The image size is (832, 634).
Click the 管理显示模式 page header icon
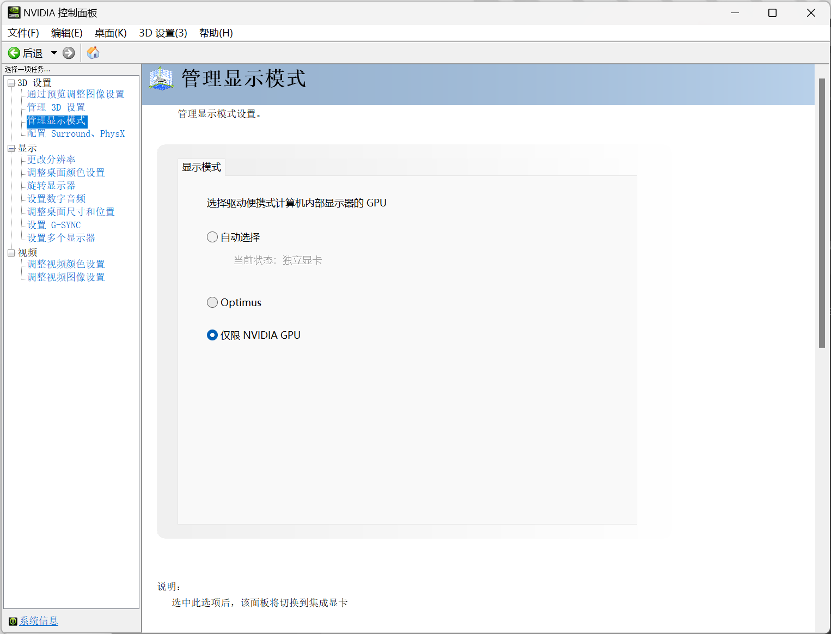161,79
